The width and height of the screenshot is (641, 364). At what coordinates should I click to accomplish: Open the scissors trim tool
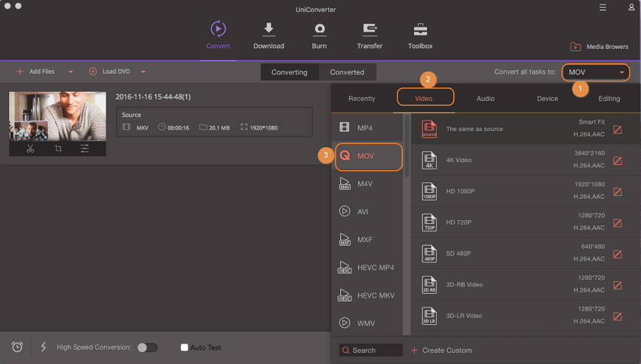point(30,148)
